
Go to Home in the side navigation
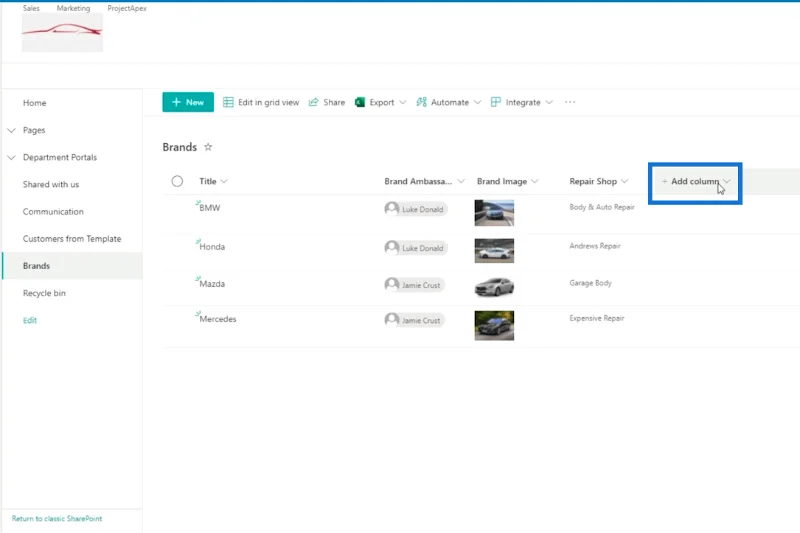[x=34, y=103]
